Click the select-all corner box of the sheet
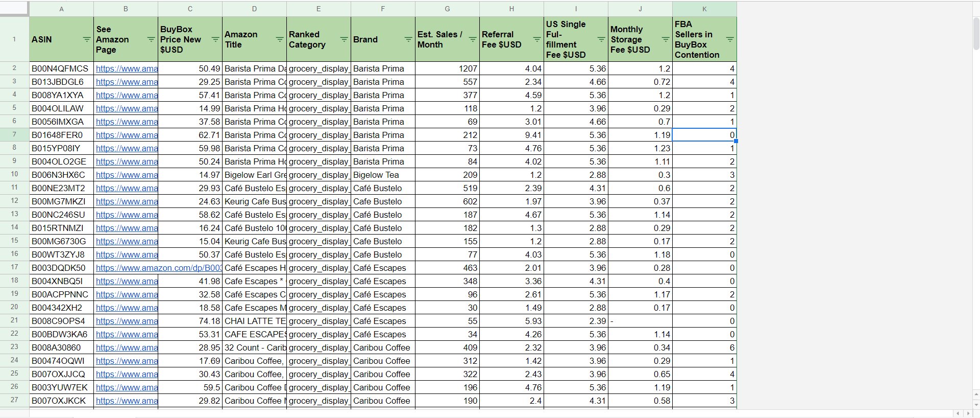Viewport: 980px width, 418px height. [14, 9]
